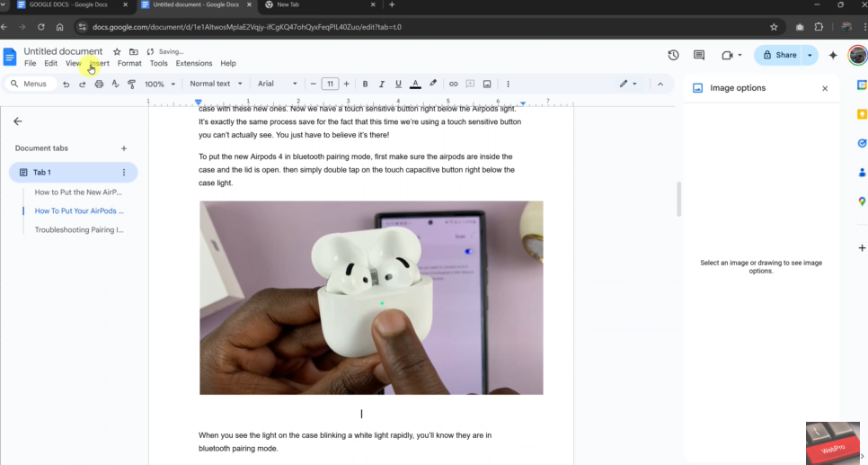Open the View menu
868x465 pixels.
click(73, 63)
